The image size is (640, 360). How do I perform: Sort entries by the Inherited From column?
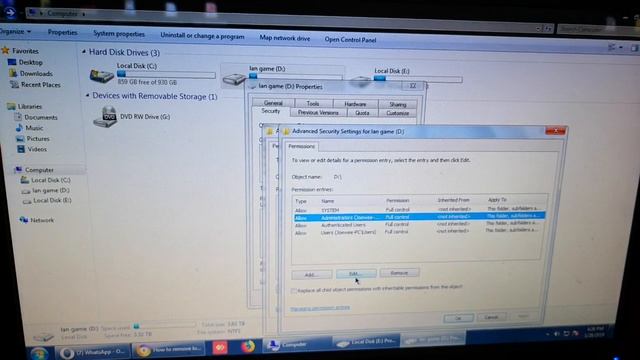[x=453, y=200]
